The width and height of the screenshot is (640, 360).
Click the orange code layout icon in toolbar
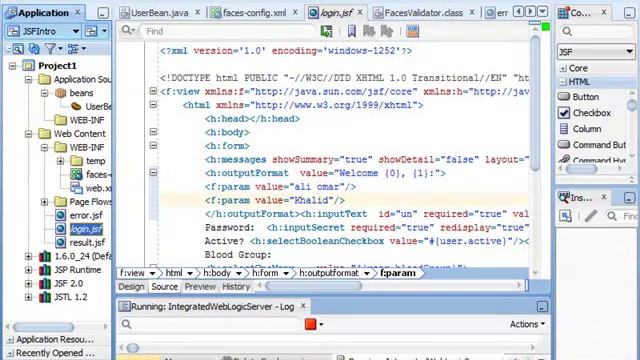(412, 31)
